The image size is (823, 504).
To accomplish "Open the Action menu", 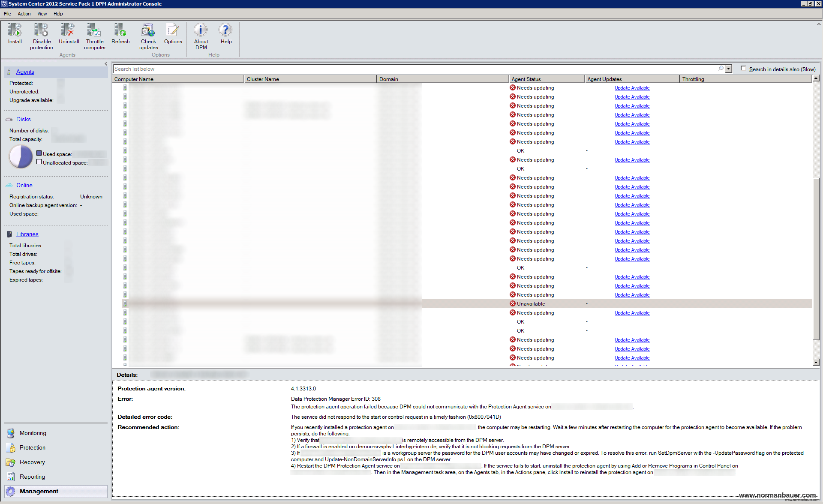I will (24, 14).
